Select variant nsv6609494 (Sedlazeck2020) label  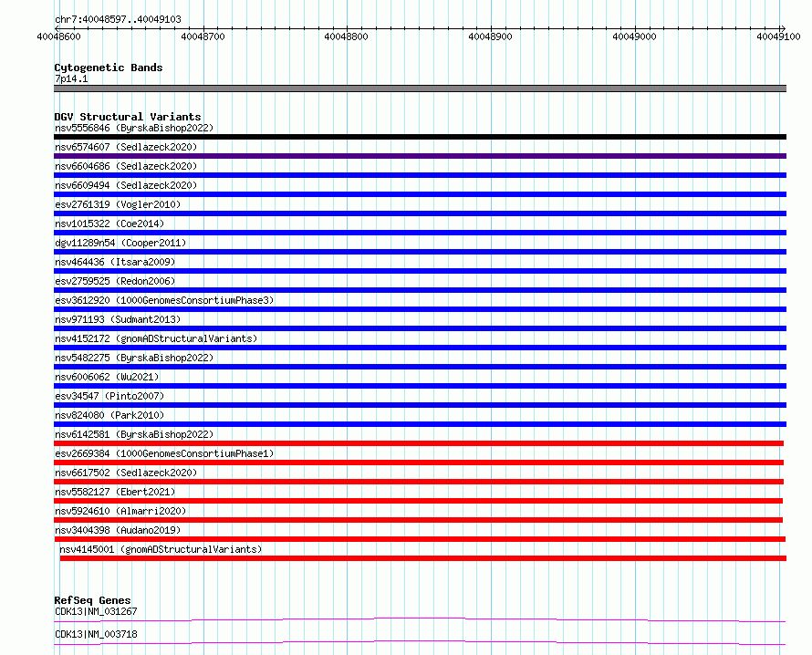coord(126,185)
